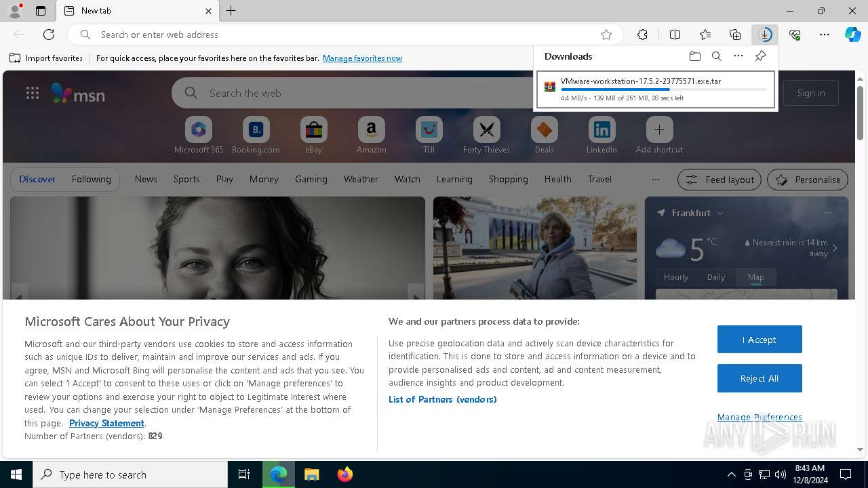Open the Feed layout options
The image size is (868, 488).
(x=719, y=180)
